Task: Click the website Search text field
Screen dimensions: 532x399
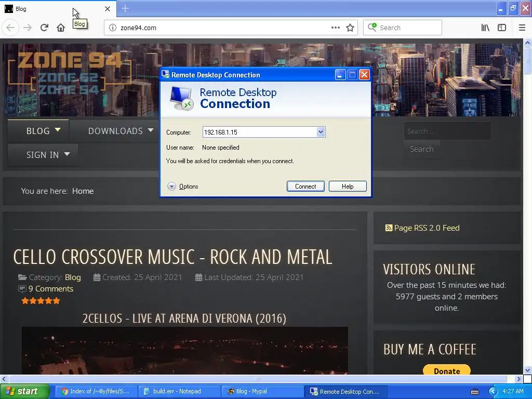Action: click(x=447, y=131)
